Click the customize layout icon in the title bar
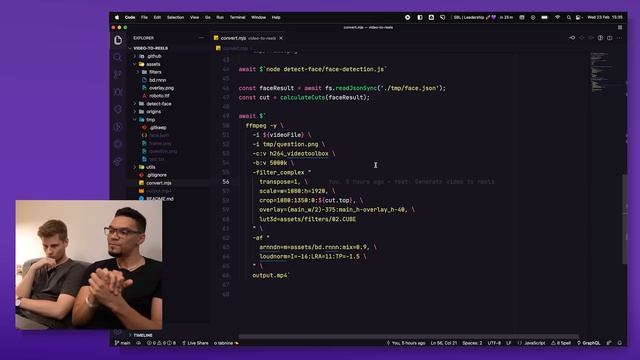640x360 pixels. pos(620,27)
